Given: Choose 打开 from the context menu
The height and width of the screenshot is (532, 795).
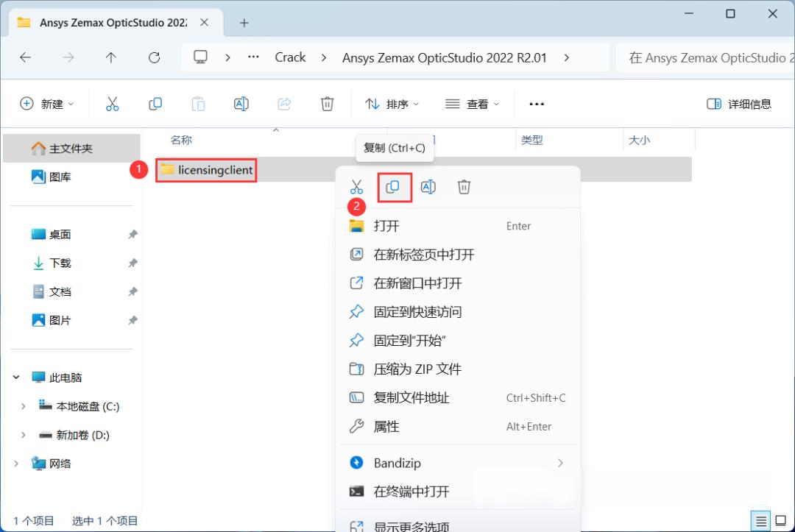Looking at the screenshot, I should pyautogui.click(x=458, y=226).
